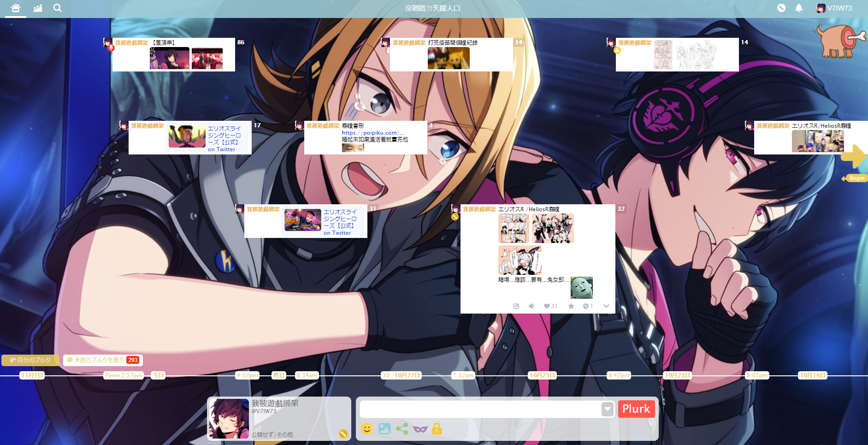The height and width of the screenshot is (445, 868).
Task: Click the 293 unread count badge
Action: 133,360
